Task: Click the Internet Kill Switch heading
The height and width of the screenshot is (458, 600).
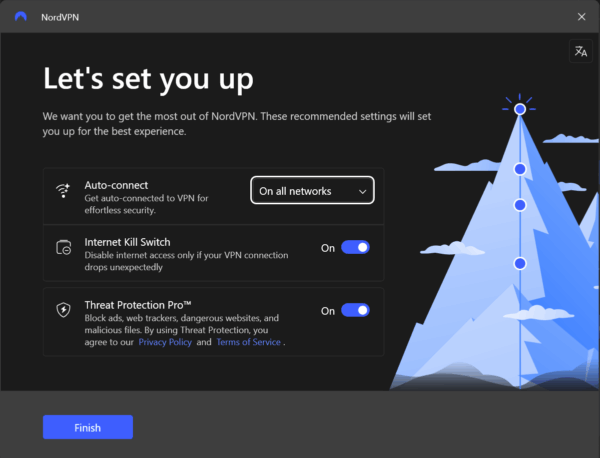Action: [127, 242]
